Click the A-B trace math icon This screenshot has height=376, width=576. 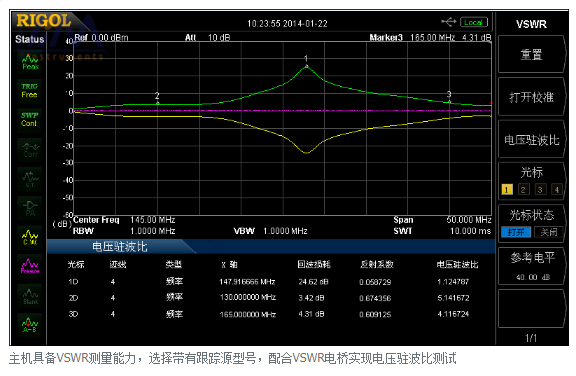[30, 325]
